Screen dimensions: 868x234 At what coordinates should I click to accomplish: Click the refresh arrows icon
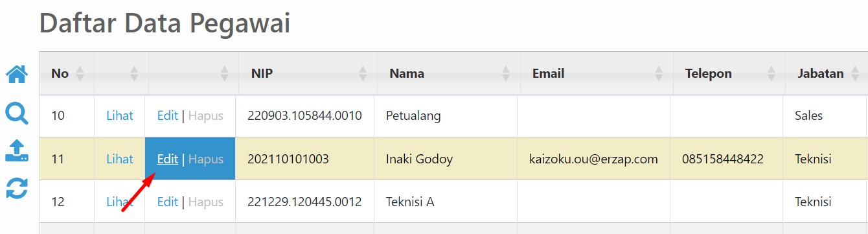coord(17,189)
